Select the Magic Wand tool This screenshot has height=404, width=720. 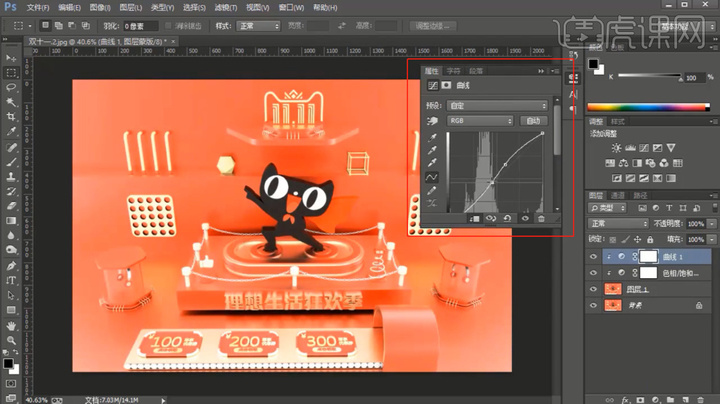point(11,102)
